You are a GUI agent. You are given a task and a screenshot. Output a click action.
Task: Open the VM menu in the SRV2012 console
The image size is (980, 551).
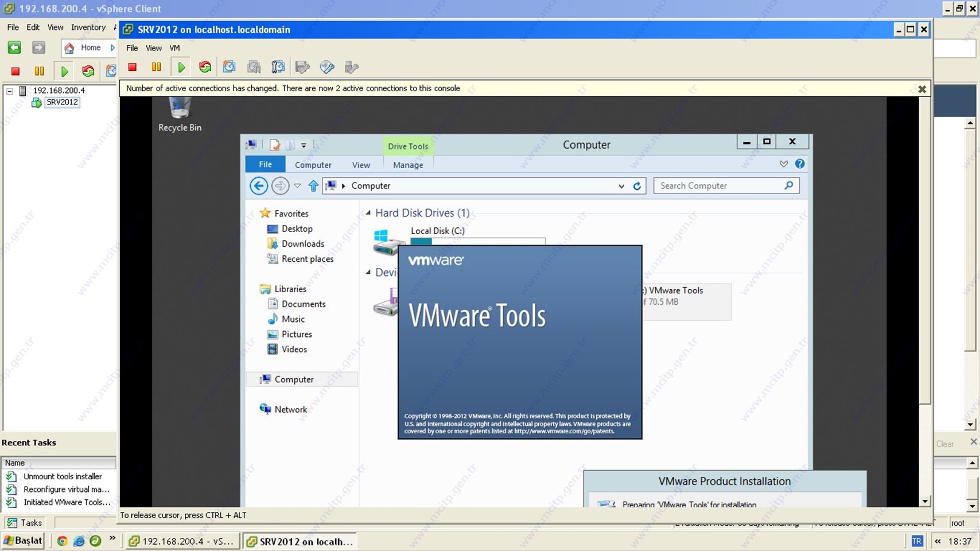[175, 48]
